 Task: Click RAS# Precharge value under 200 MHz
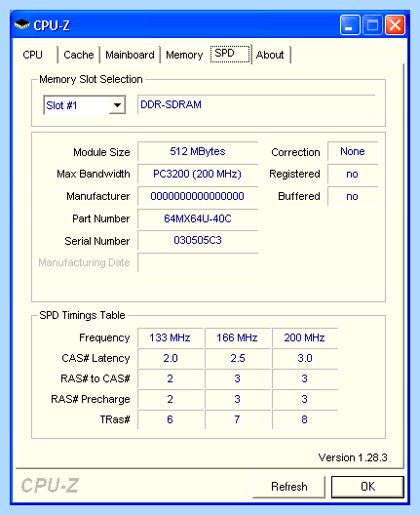305,399
